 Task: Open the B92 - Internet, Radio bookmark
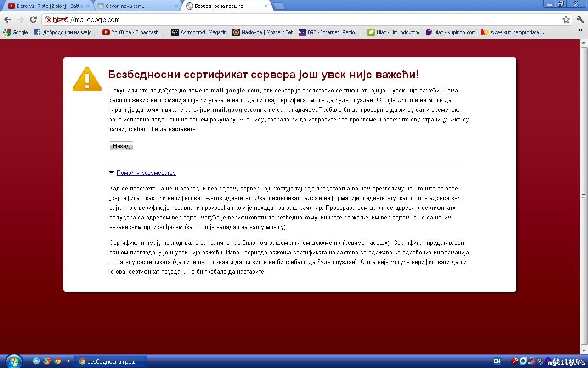[330, 32]
